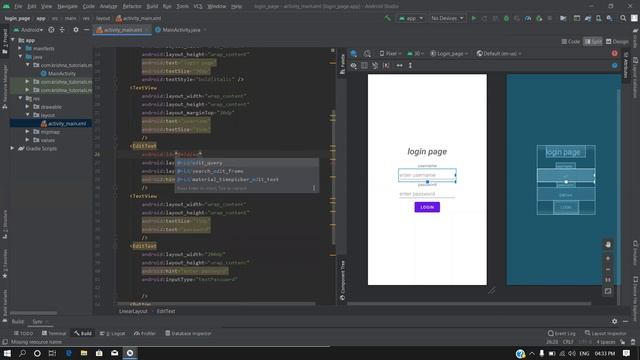Click the LOGIN button in preview
Viewport: 640px width, 360px height.
pyautogui.click(x=427, y=207)
